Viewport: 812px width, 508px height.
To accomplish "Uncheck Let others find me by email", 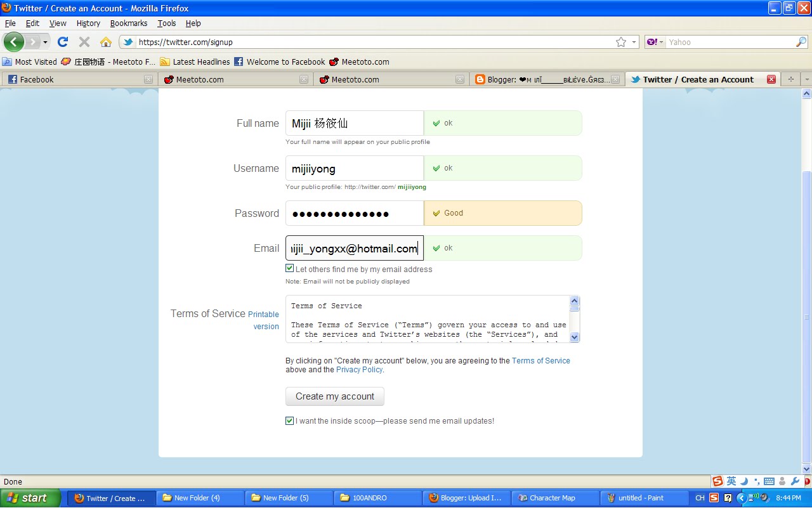I will click(290, 268).
